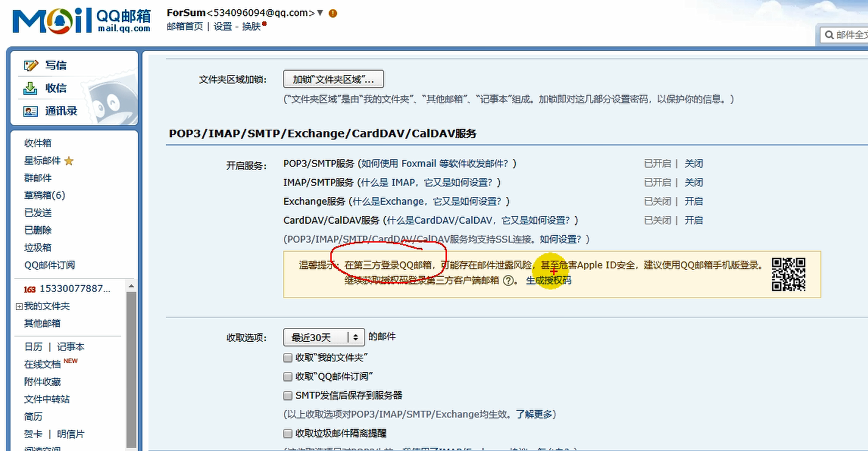
Task: Turn off IMAP/SMTP service via 关闭
Action: coord(694,182)
